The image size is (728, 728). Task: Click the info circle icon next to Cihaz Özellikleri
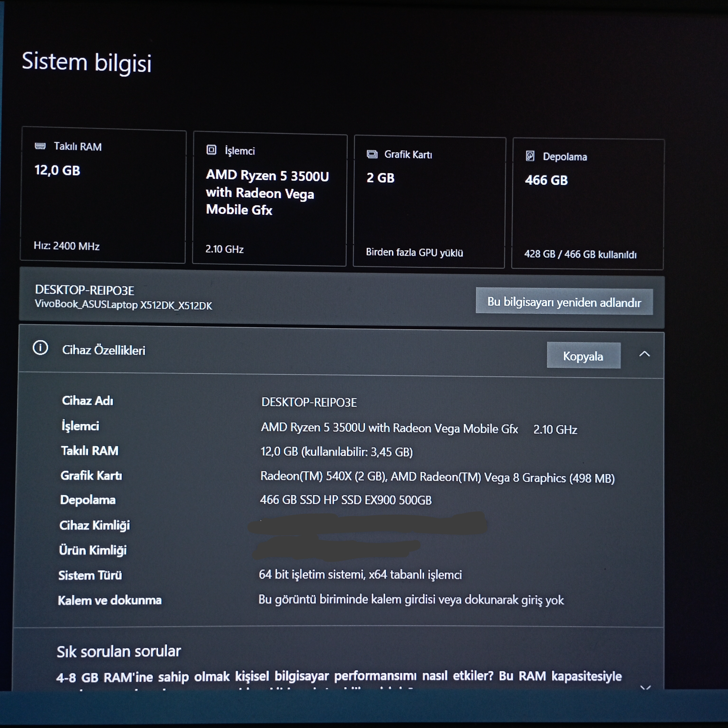pos(40,348)
